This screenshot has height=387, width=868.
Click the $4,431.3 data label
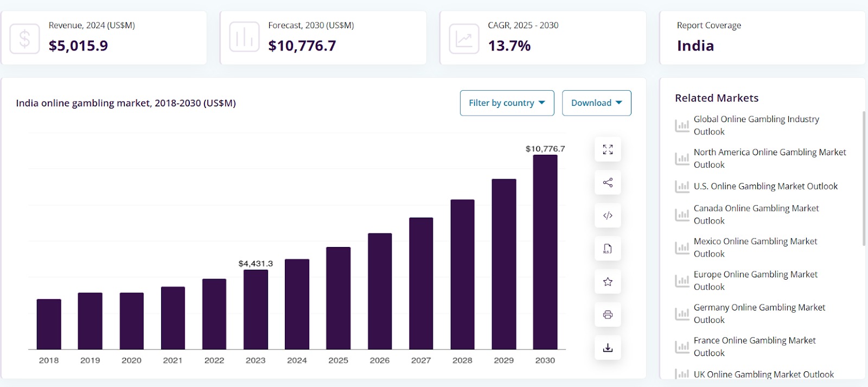[256, 264]
